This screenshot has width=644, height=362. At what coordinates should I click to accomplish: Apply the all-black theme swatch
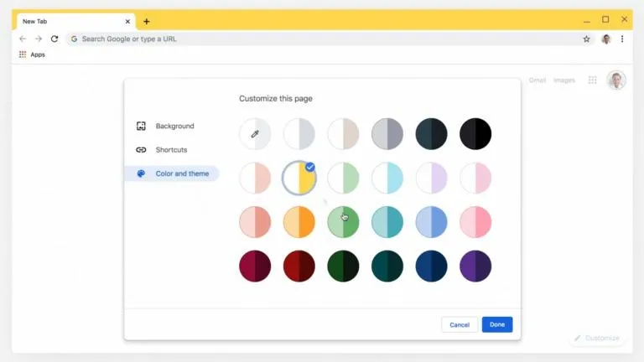tap(475, 134)
